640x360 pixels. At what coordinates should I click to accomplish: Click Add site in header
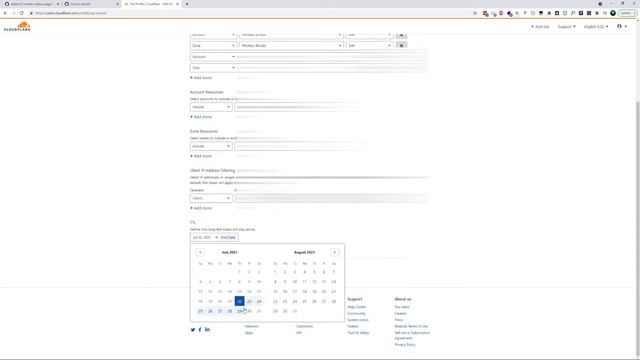(x=540, y=27)
